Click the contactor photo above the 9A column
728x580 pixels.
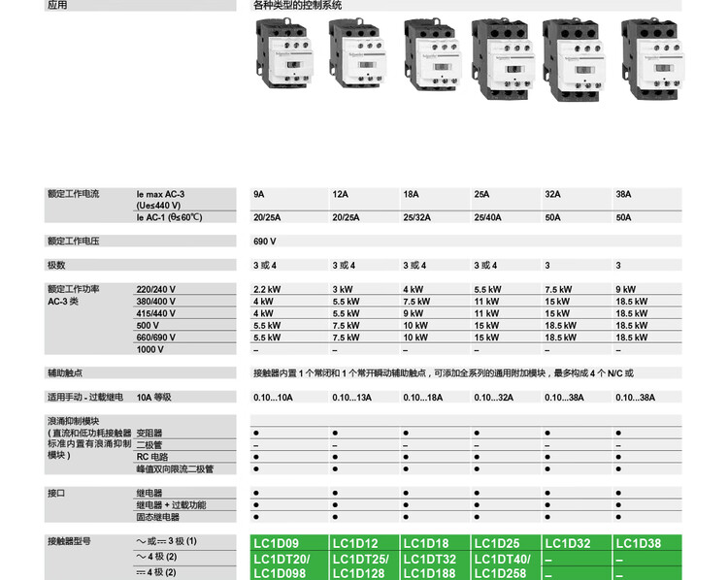(x=283, y=53)
